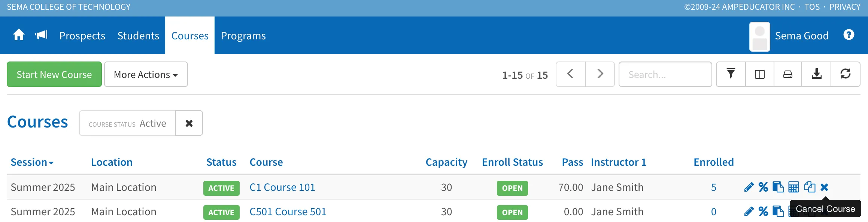This screenshot has width=868, height=222.
Task: Go to the home icon
Action: pyautogui.click(x=19, y=35)
